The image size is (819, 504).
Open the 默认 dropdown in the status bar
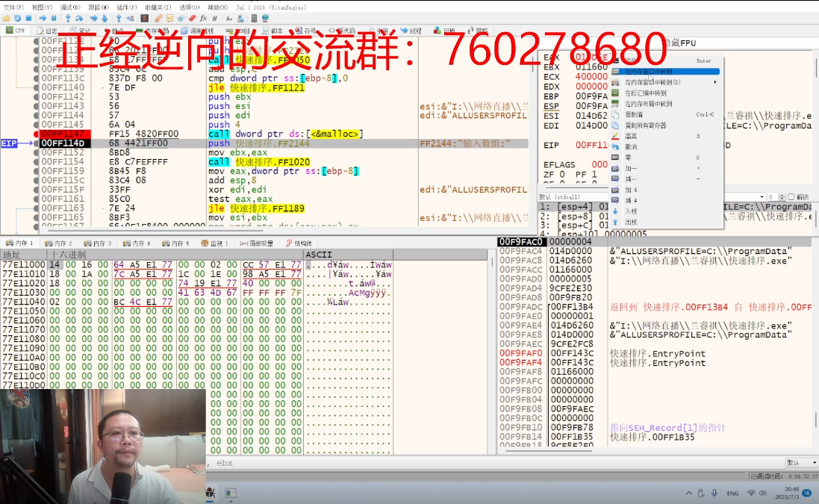pyautogui.click(x=799, y=463)
